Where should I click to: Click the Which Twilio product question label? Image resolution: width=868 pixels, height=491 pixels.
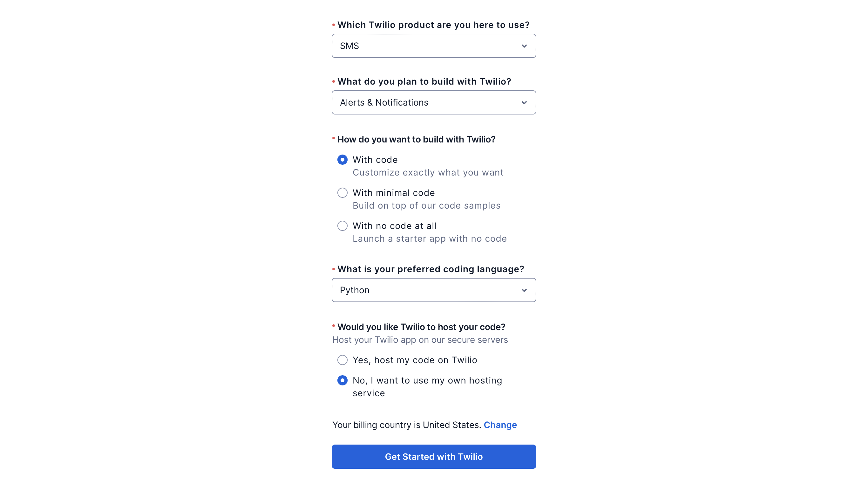(x=433, y=24)
